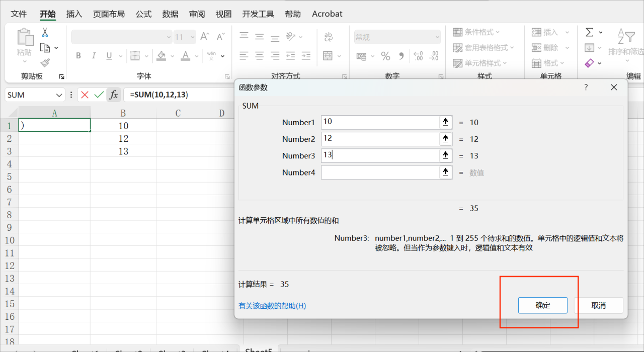Toggle Bold formatting
The height and width of the screenshot is (352, 644).
point(78,56)
